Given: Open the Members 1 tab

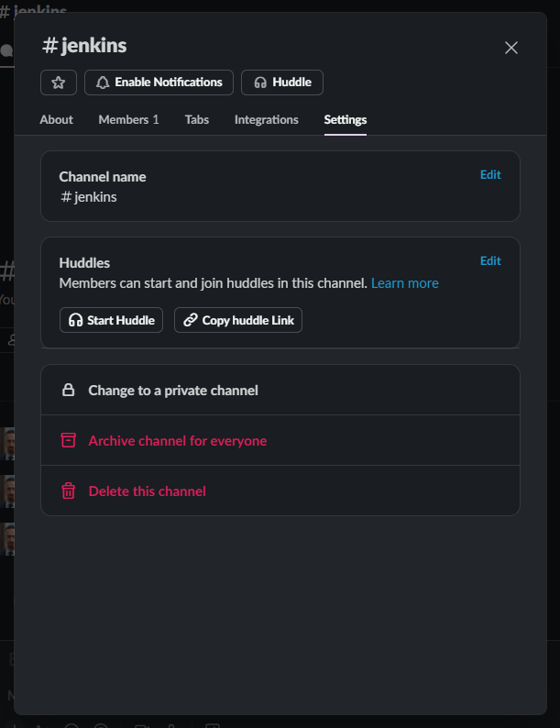Looking at the screenshot, I should pyautogui.click(x=128, y=120).
